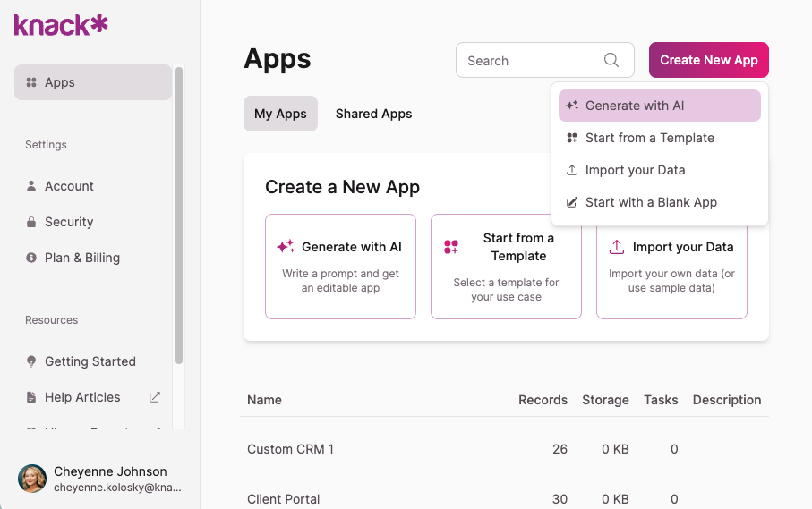Select the My Apps tab
This screenshot has height=509, width=812.
point(280,114)
